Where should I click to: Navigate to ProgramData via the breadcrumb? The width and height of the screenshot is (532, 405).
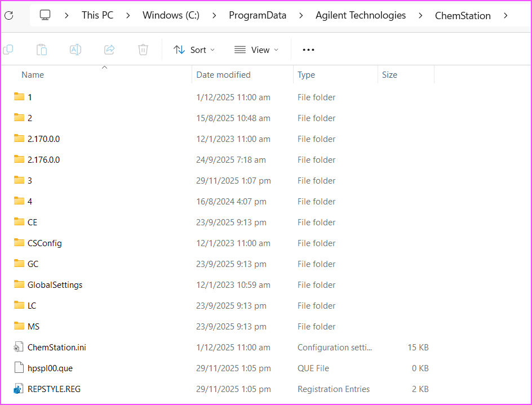coord(258,15)
